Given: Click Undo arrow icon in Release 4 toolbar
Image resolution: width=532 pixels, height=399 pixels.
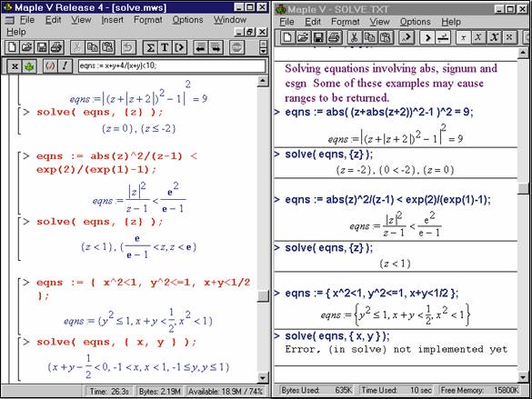Looking at the screenshot, I should tap(128, 47).
